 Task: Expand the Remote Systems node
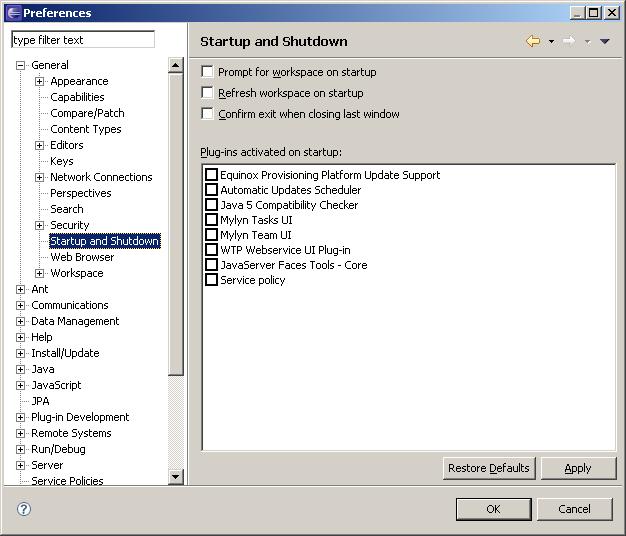[20, 433]
